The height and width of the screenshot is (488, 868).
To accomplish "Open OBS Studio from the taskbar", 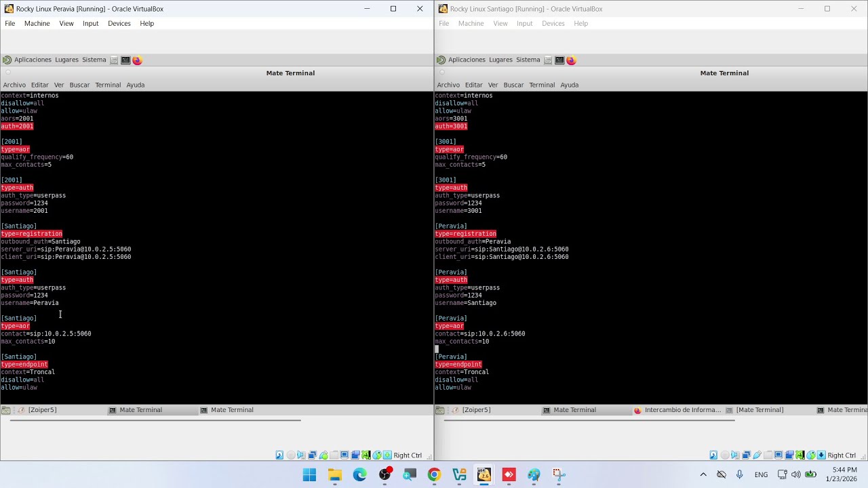I will click(x=384, y=474).
